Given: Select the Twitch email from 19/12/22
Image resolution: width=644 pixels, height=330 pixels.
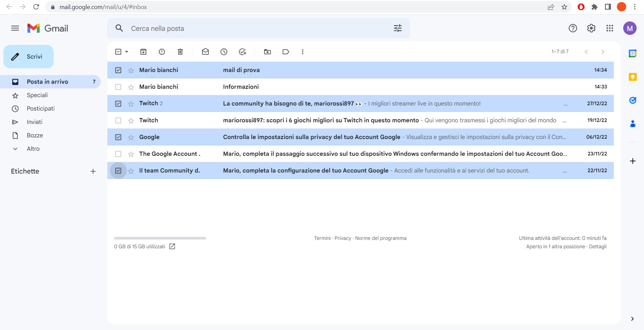Looking at the screenshot, I should coord(118,120).
